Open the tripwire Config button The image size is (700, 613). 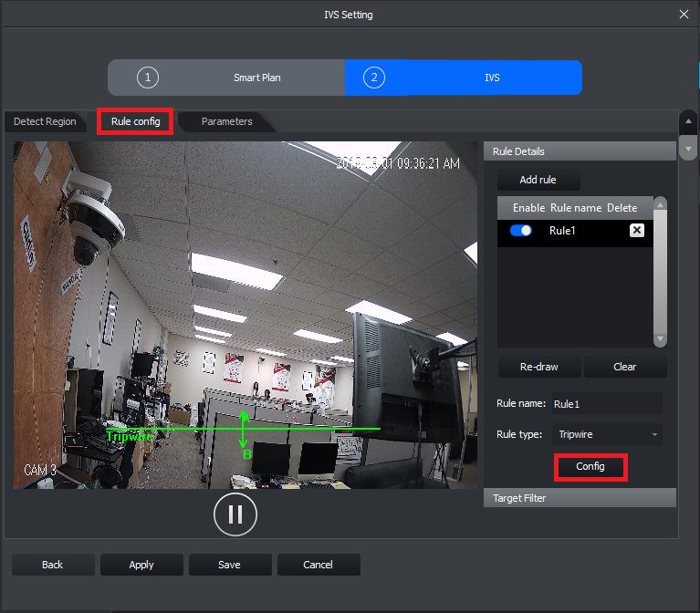(x=590, y=467)
